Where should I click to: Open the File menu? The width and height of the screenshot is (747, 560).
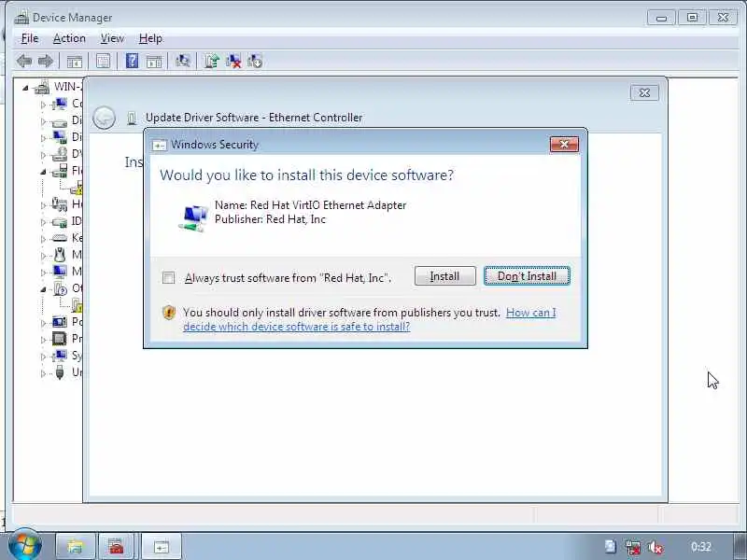[x=30, y=38]
